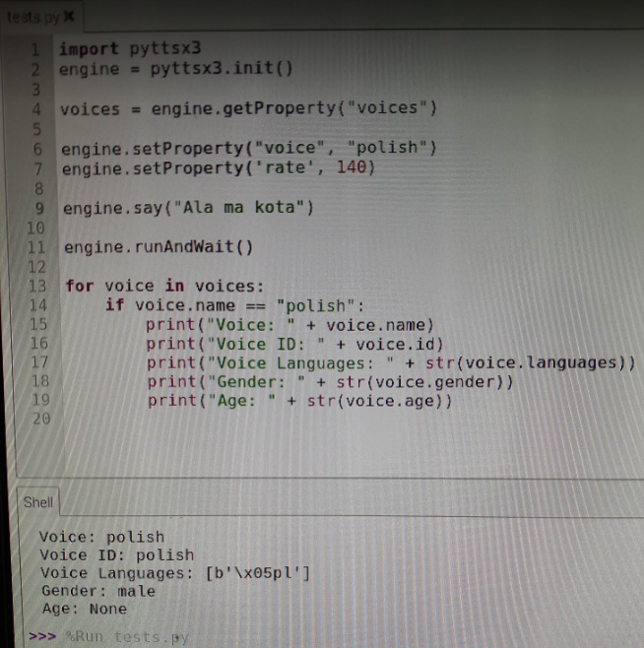This screenshot has height=648, width=644.
Task: Click shell output 'Voice Languages: [b'\x05pl']'
Action: coord(175,573)
